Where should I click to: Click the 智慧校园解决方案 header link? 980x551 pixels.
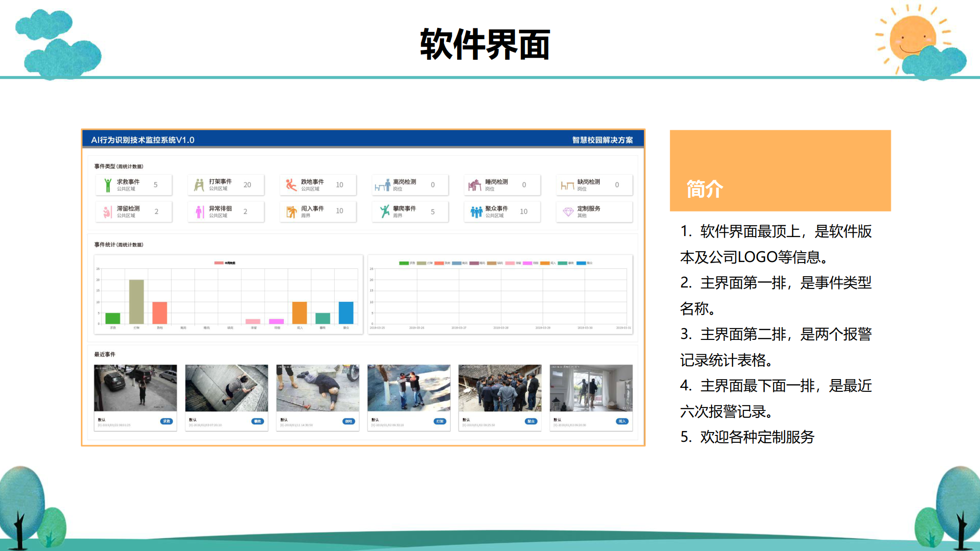[x=602, y=140]
